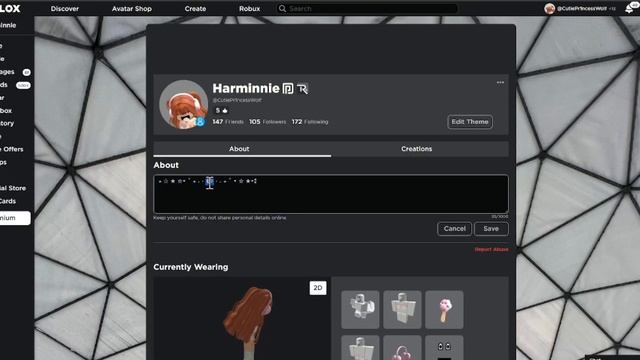
Task: Click the Premium button in the sidebar
Action: [15, 218]
